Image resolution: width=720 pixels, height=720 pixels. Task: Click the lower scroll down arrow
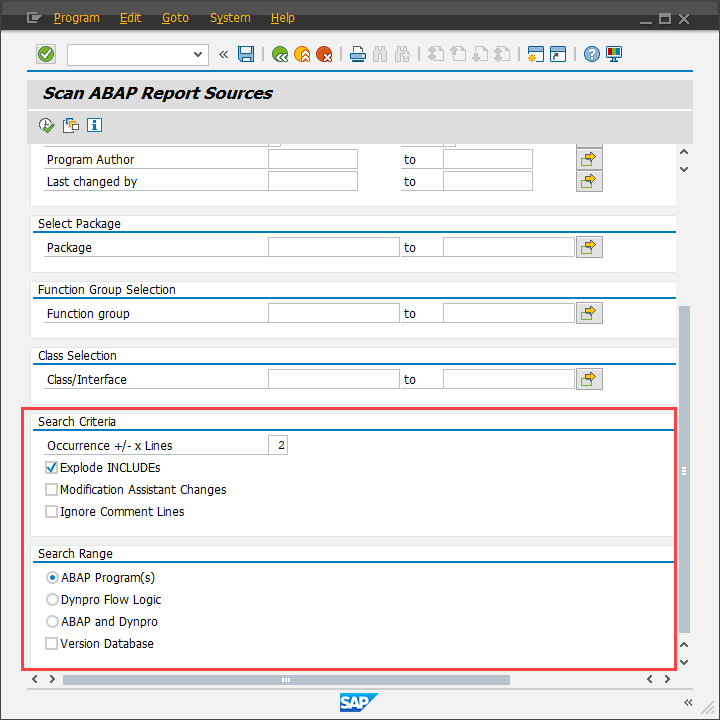click(x=684, y=663)
